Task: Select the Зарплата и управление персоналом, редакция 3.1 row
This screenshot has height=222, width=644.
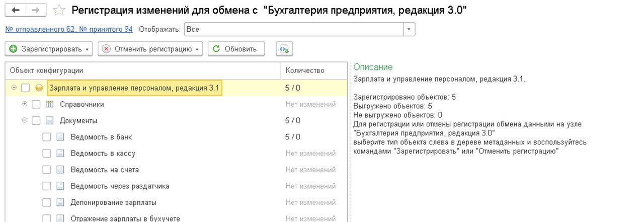Action: pyautogui.click(x=176, y=88)
